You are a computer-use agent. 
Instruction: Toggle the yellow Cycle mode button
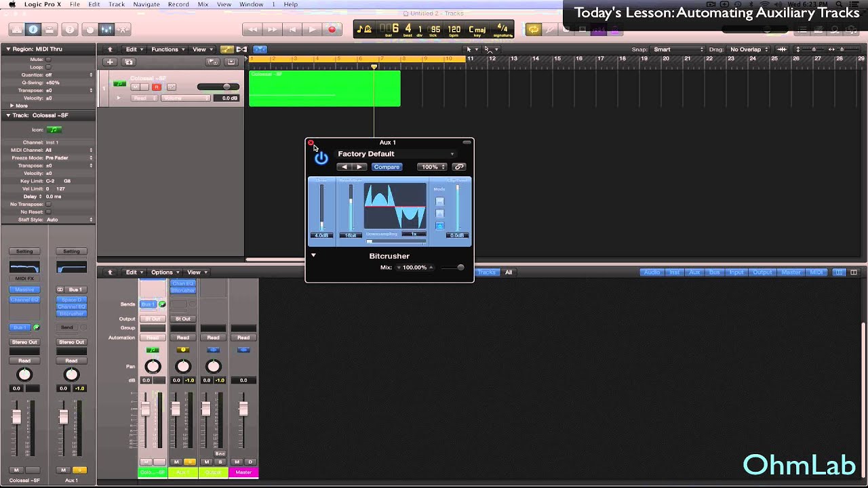tap(534, 29)
